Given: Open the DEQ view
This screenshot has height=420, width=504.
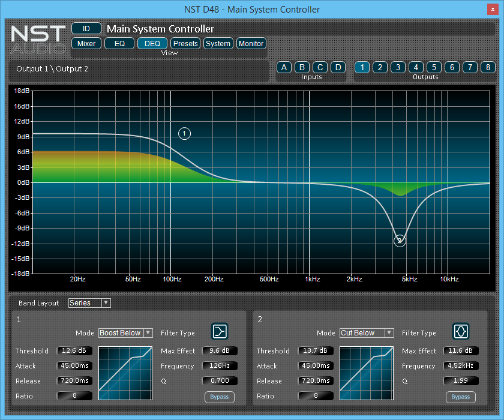Looking at the screenshot, I should pyautogui.click(x=152, y=43).
